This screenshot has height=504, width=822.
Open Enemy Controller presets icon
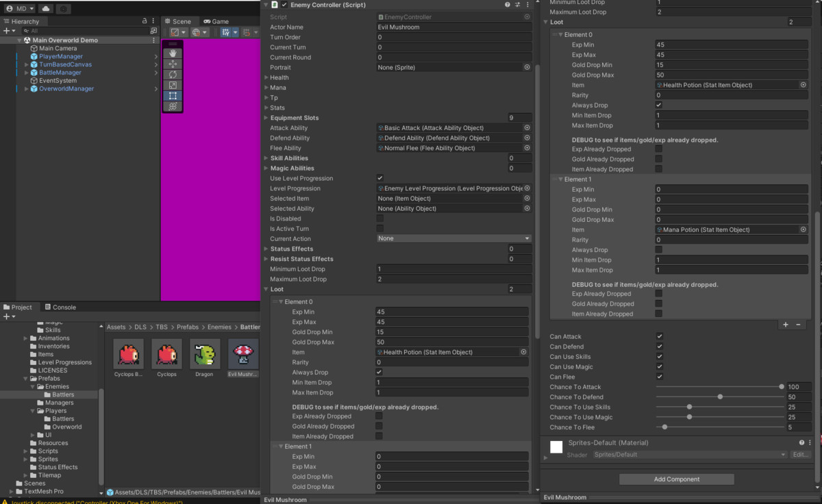point(518,5)
